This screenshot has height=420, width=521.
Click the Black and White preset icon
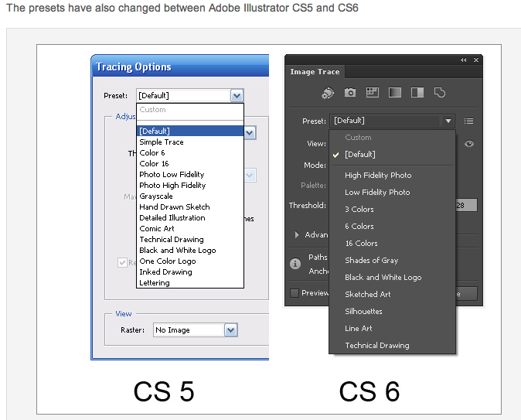coord(417,93)
